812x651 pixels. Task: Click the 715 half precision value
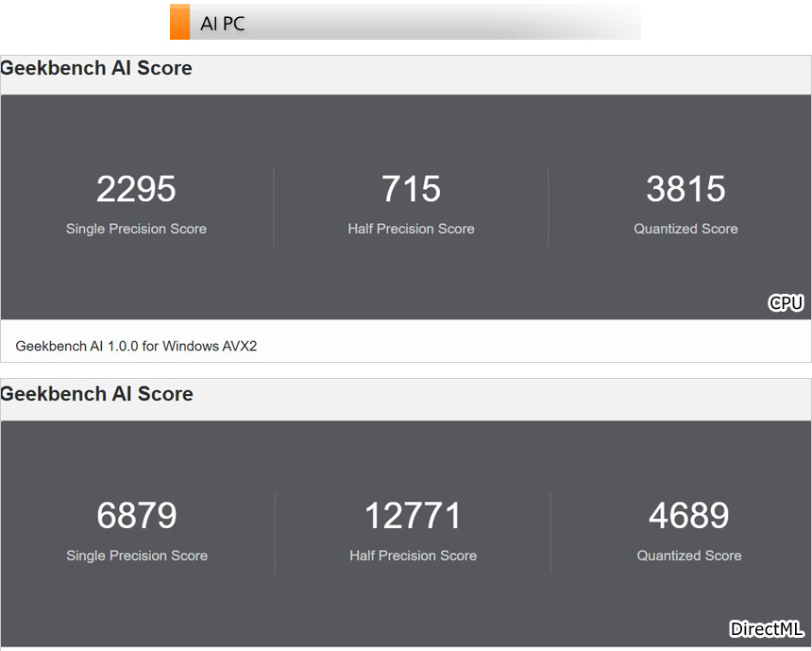411,189
